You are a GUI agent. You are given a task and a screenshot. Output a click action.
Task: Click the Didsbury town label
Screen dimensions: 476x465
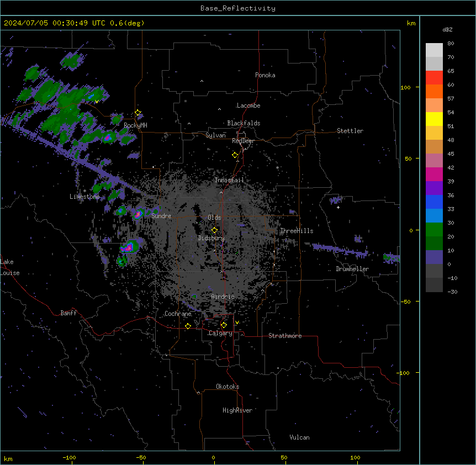point(211,238)
